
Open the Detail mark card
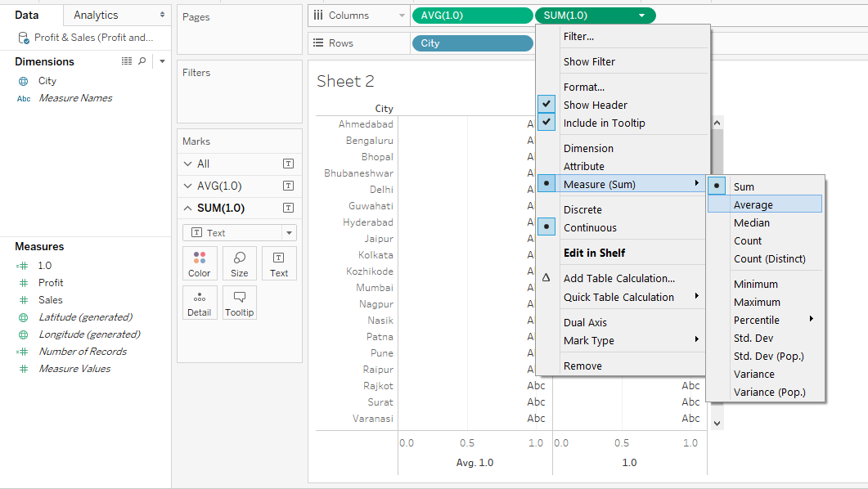[x=200, y=302]
